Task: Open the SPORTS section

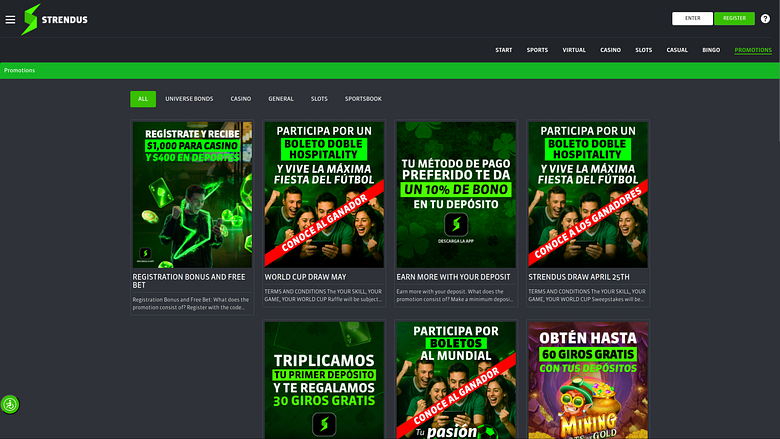Action: pyautogui.click(x=537, y=50)
